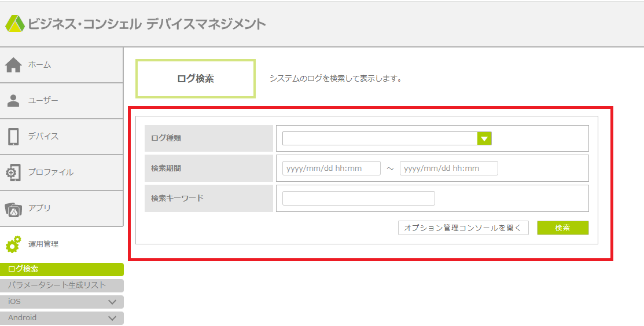Click the Device phone icon

pos(13,137)
